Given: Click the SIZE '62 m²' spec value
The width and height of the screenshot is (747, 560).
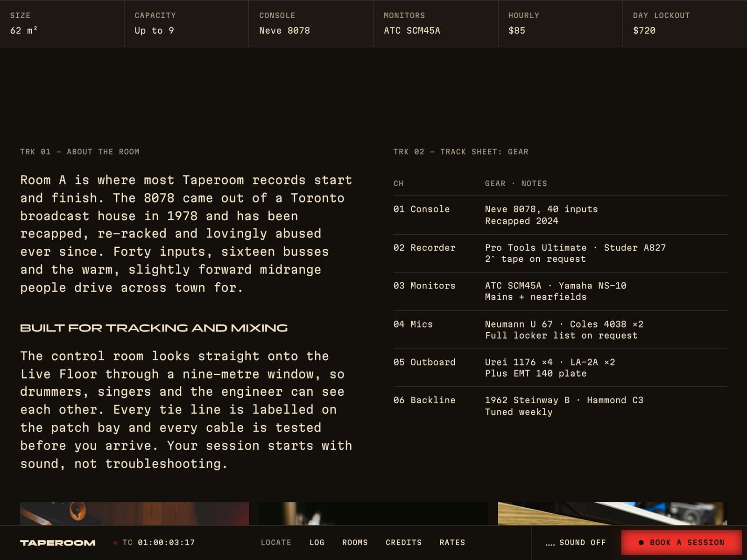Looking at the screenshot, I should 24,30.
